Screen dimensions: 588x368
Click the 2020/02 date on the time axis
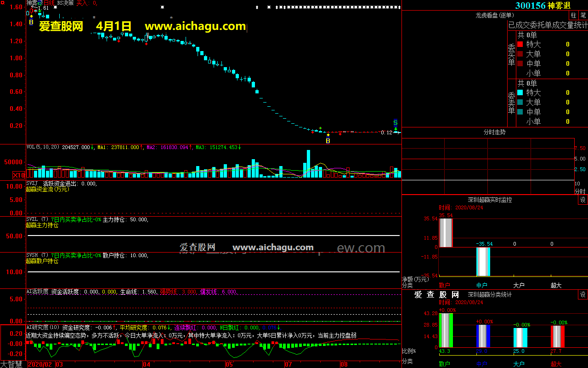[x=40, y=364]
